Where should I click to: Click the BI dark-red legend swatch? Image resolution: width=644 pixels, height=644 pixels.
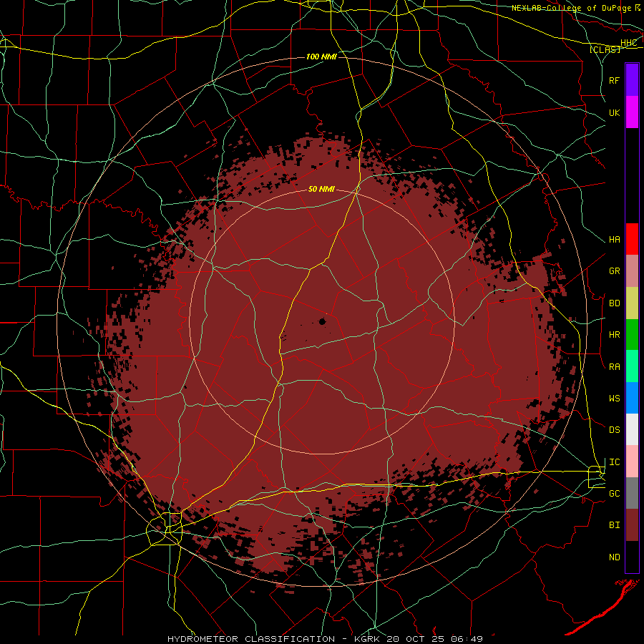coord(632,525)
